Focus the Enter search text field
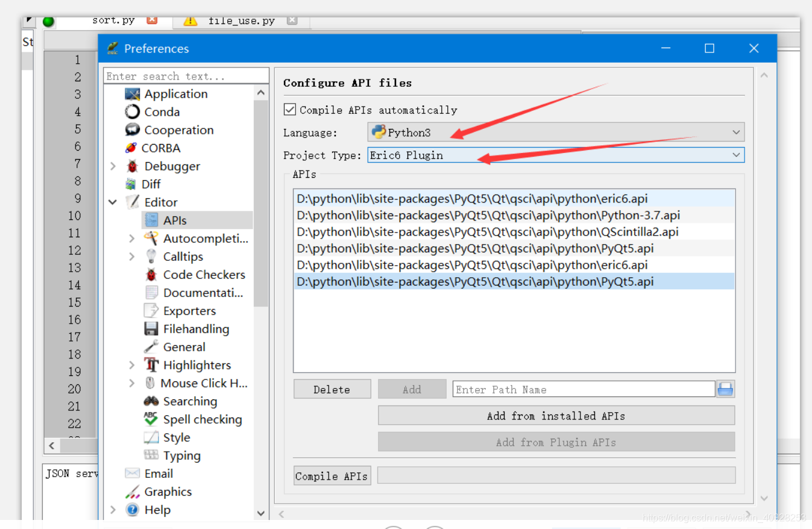The height and width of the screenshot is (529, 812). [186, 76]
